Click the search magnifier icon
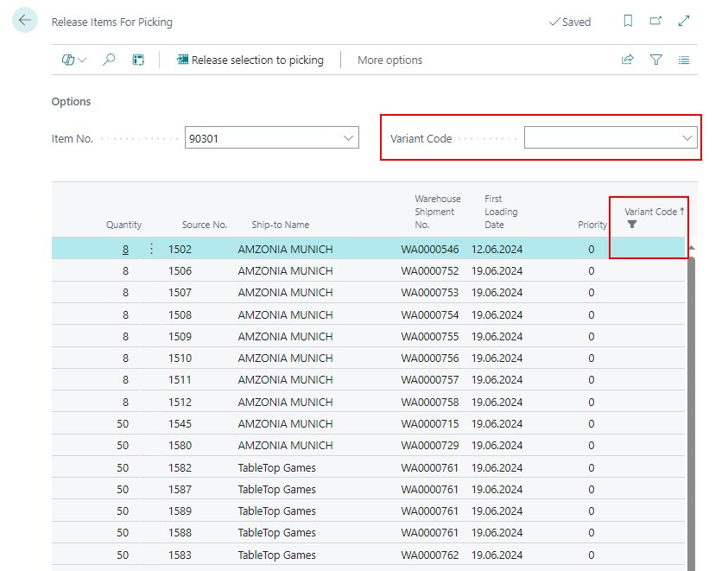728x571 pixels. [109, 60]
